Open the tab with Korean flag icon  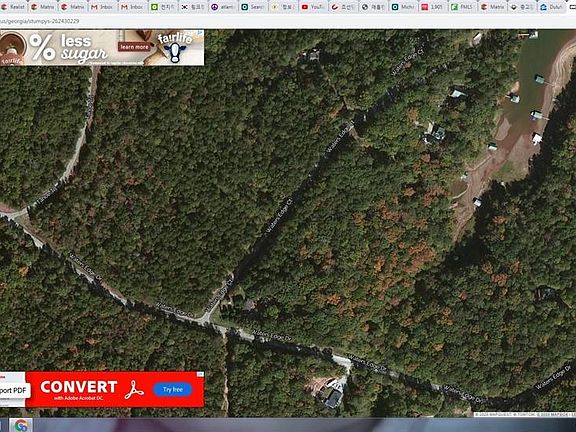point(193,7)
